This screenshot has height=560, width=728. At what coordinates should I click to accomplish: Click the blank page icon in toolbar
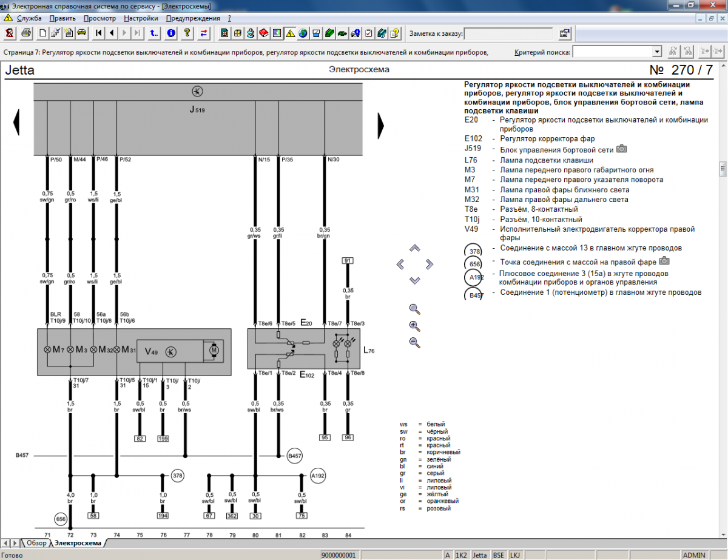[43, 33]
